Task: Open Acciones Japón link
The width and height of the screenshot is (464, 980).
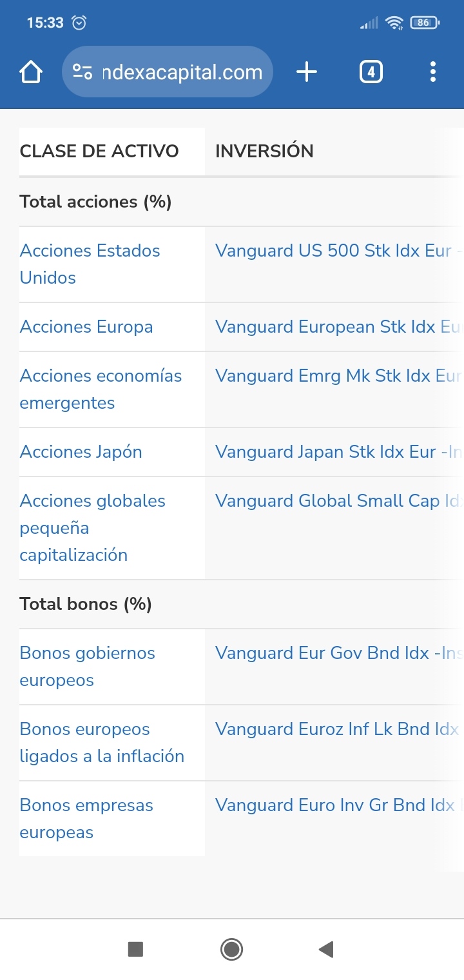Action: coord(81,452)
